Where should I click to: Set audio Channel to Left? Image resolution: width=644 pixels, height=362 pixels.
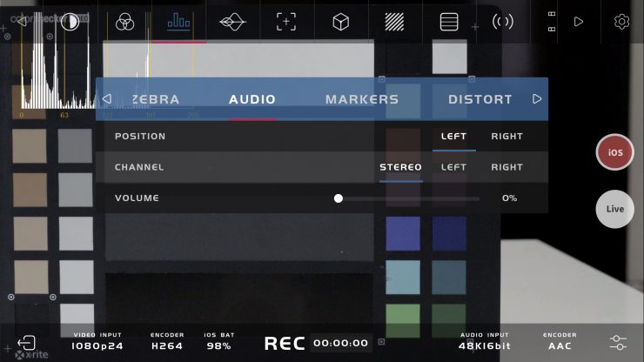coord(453,167)
